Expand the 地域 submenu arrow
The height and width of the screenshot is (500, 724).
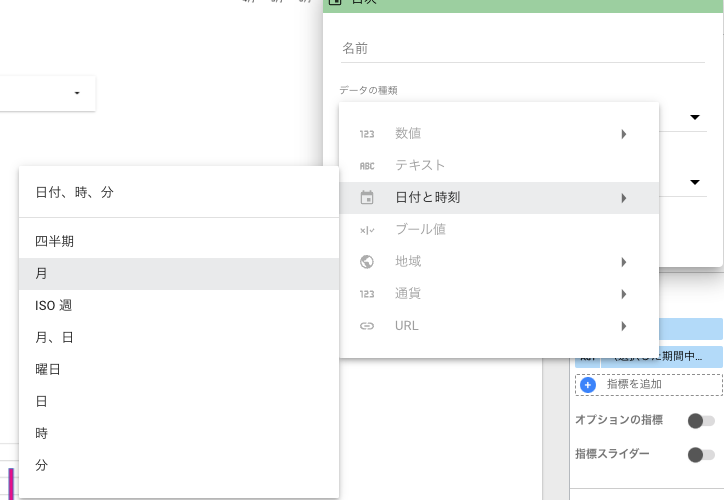pos(624,262)
